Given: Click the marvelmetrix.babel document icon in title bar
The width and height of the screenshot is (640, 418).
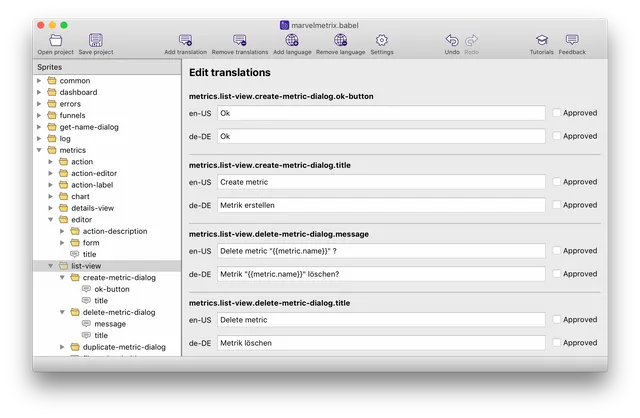Looking at the screenshot, I should (x=284, y=25).
